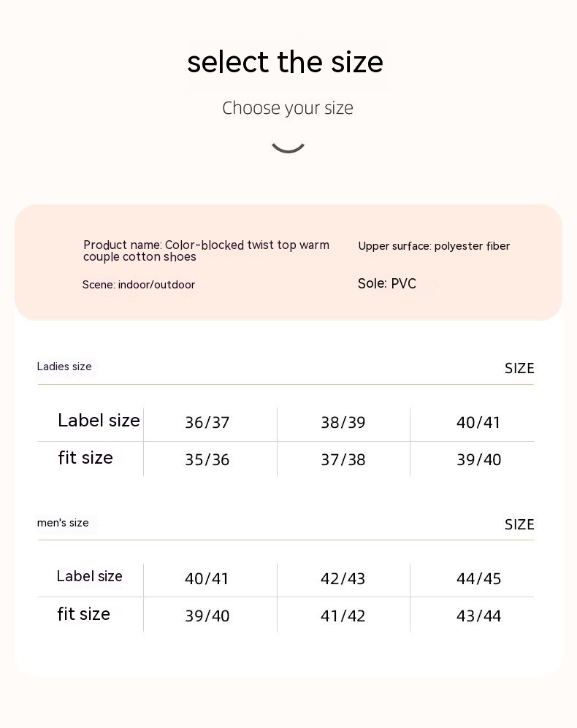
Task: Click the curved smile icon below the subtitle
Action: [x=288, y=145]
